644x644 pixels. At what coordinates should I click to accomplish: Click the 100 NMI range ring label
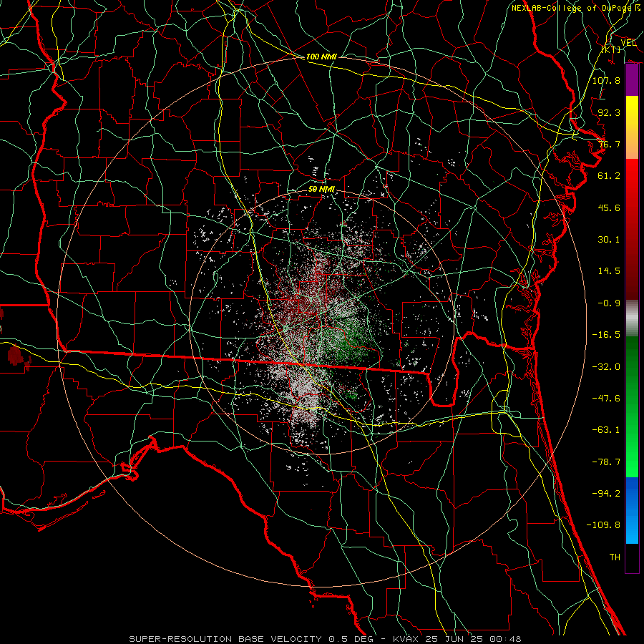(x=321, y=57)
